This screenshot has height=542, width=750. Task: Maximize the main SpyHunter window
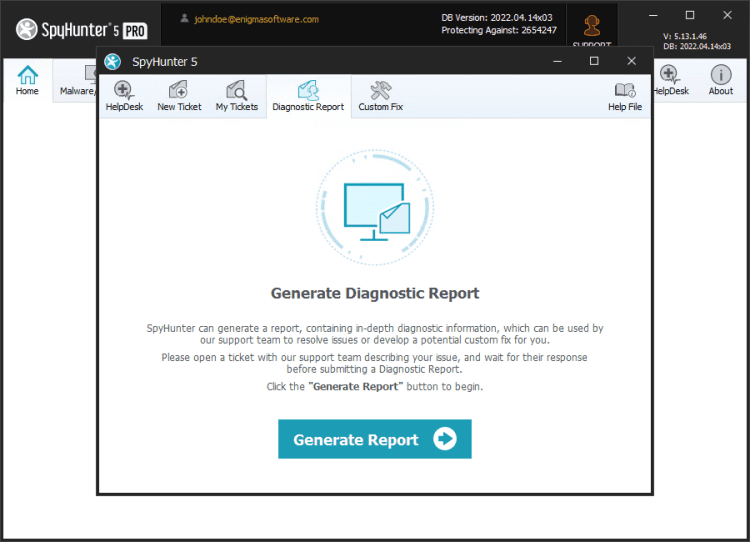click(x=690, y=15)
